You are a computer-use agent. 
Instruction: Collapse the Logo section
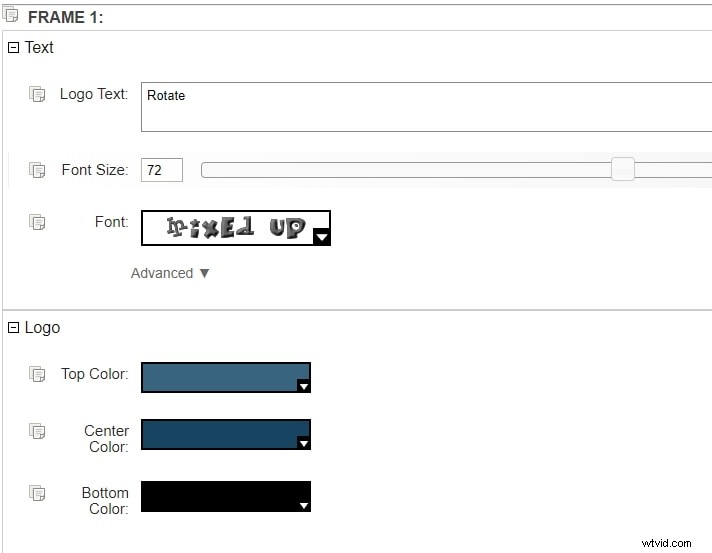coord(14,327)
